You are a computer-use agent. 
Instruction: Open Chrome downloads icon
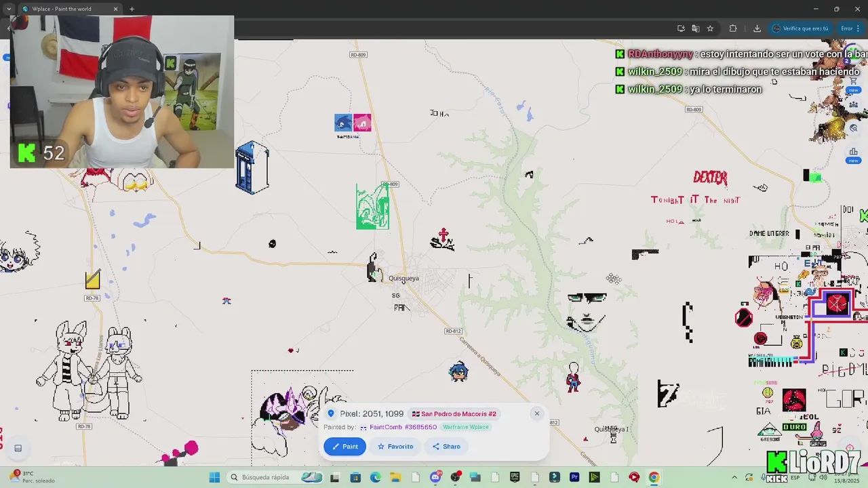(757, 28)
